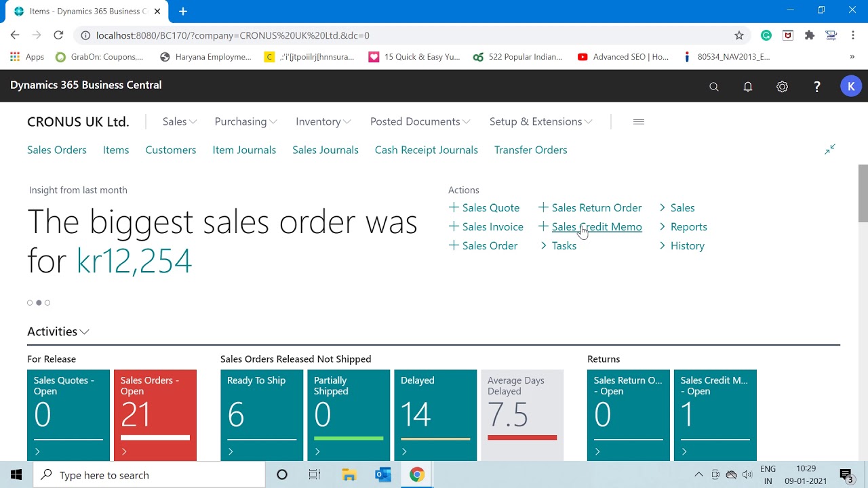The height and width of the screenshot is (488, 868).
Task: Go back in the browser
Action: (x=15, y=35)
